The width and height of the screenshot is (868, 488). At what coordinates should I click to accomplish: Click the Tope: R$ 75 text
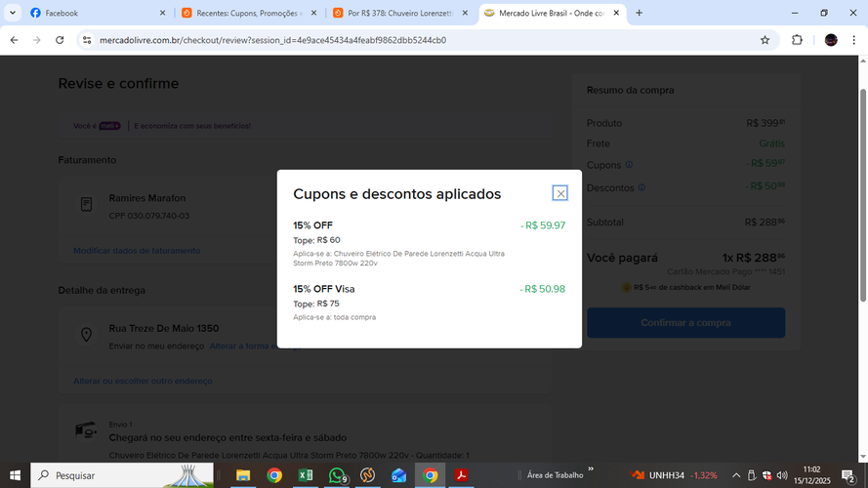coord(316,304)
